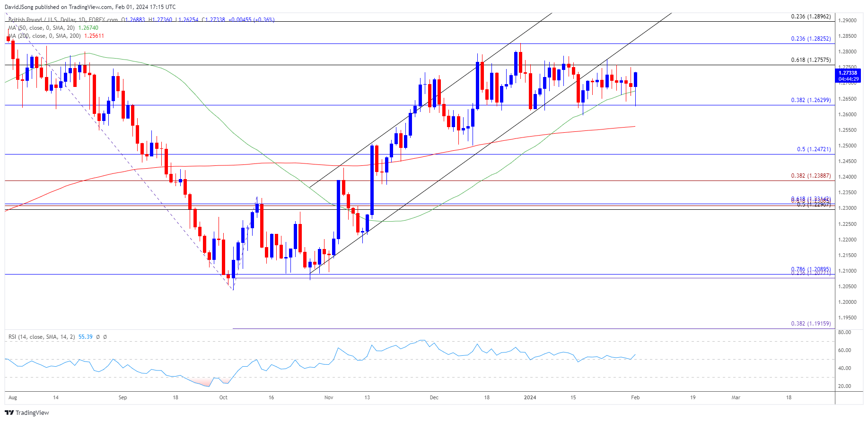
Task: Select the MA (200, close, 0, SMA, 200) legend
Action: point(44,36)
